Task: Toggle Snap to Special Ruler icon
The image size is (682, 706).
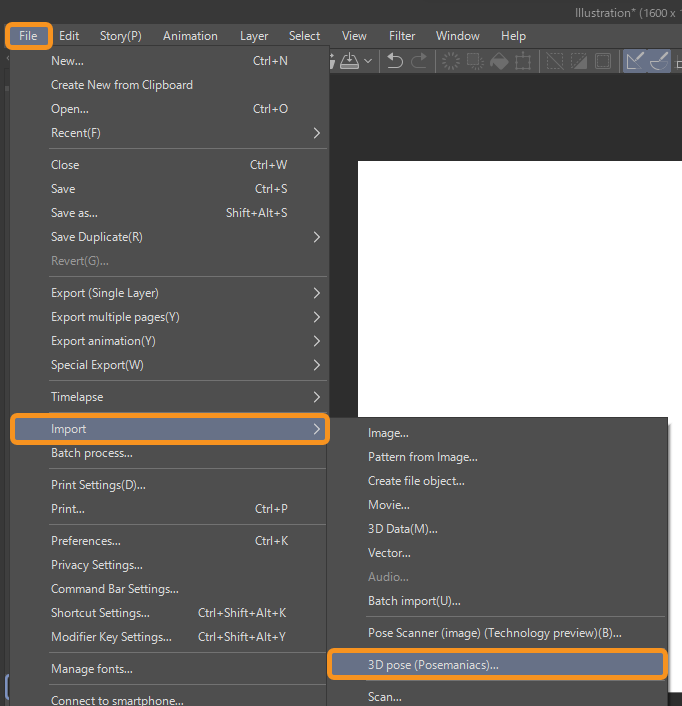Action: coord(659,61)
